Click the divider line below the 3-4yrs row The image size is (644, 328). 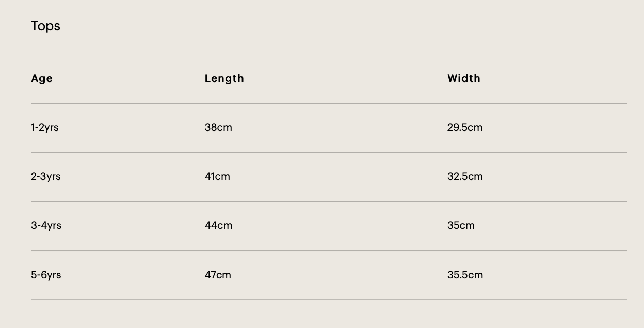329,251
